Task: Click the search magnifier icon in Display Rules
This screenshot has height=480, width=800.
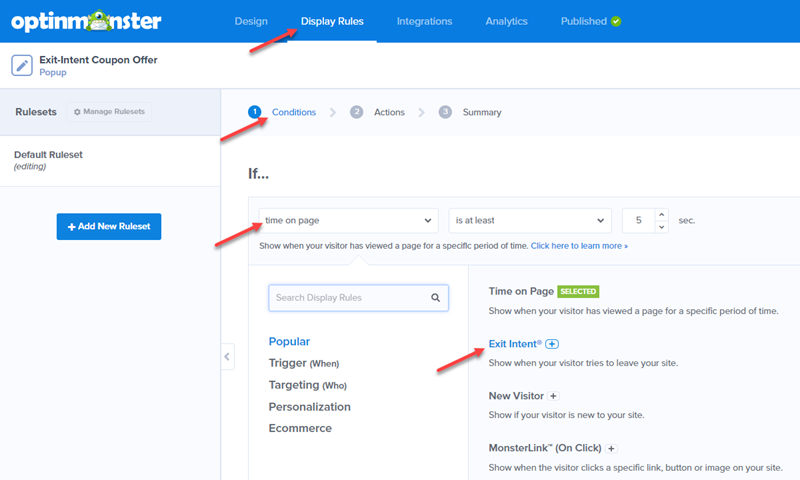Action: point(435,297)
